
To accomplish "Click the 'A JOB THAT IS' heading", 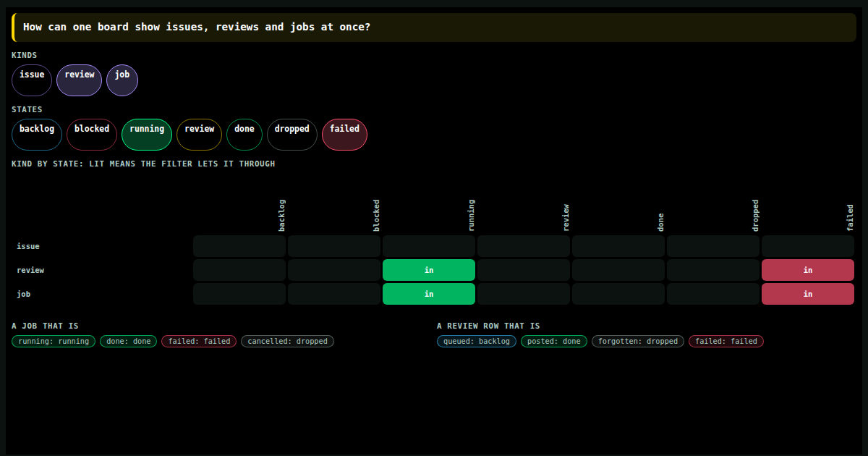I will pyautogui.click(x=45, y=326).
